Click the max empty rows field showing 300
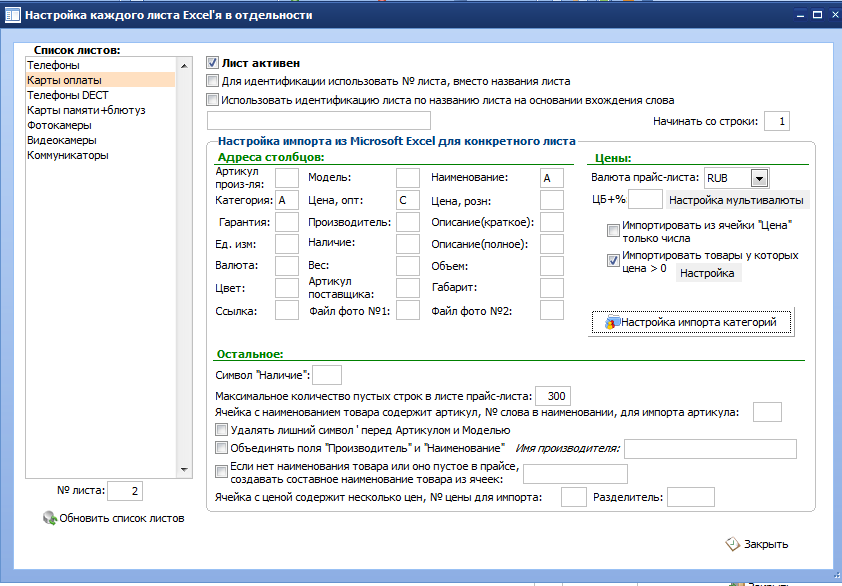The image size is (842, 586). [553, 396]
